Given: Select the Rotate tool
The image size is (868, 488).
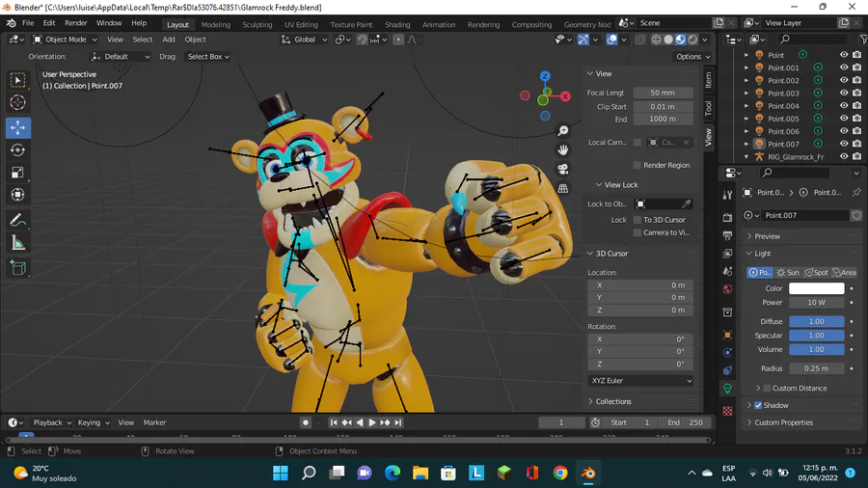Looking at the screenshot, I should tap(17, 149).
